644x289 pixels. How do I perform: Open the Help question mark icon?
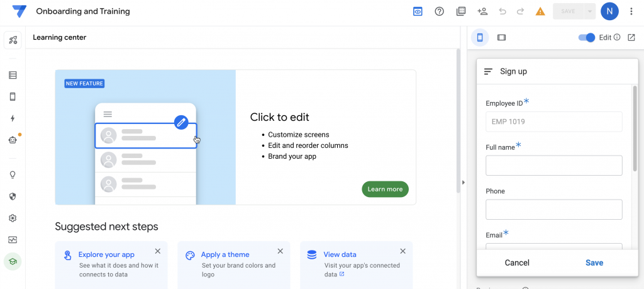click(440, 11)
